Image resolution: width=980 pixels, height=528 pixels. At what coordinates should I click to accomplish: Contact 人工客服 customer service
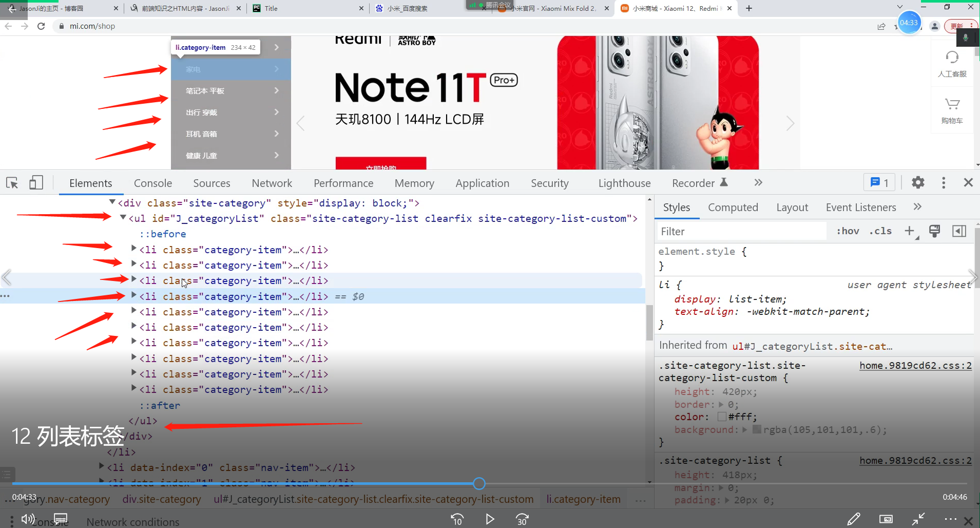click(x=952, y=64)
